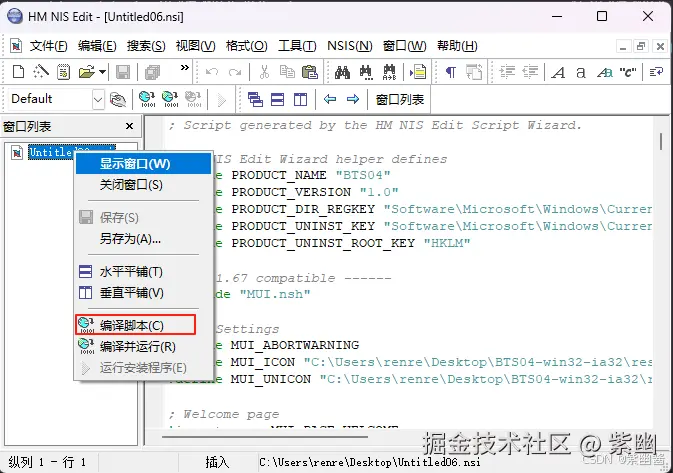Click the Find Next binoculars icon
The height and width of the screenshot is (473, 673).
[x=366, y=72]
